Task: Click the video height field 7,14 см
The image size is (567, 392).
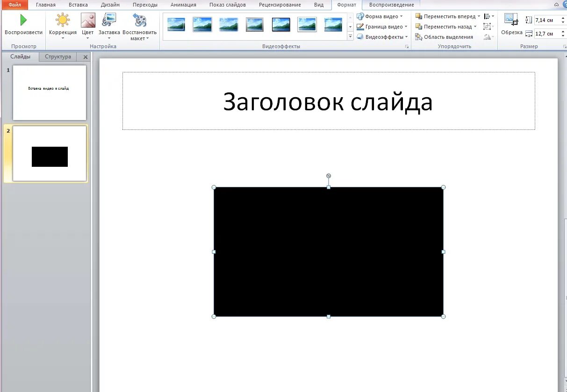Action: [546, 20]
